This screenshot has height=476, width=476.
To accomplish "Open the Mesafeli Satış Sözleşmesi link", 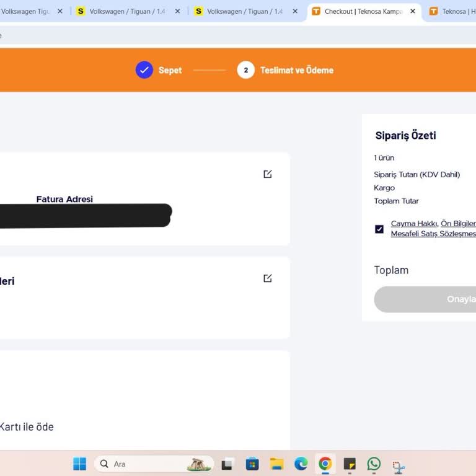I will pyautogui.click(x=433, y=234).
